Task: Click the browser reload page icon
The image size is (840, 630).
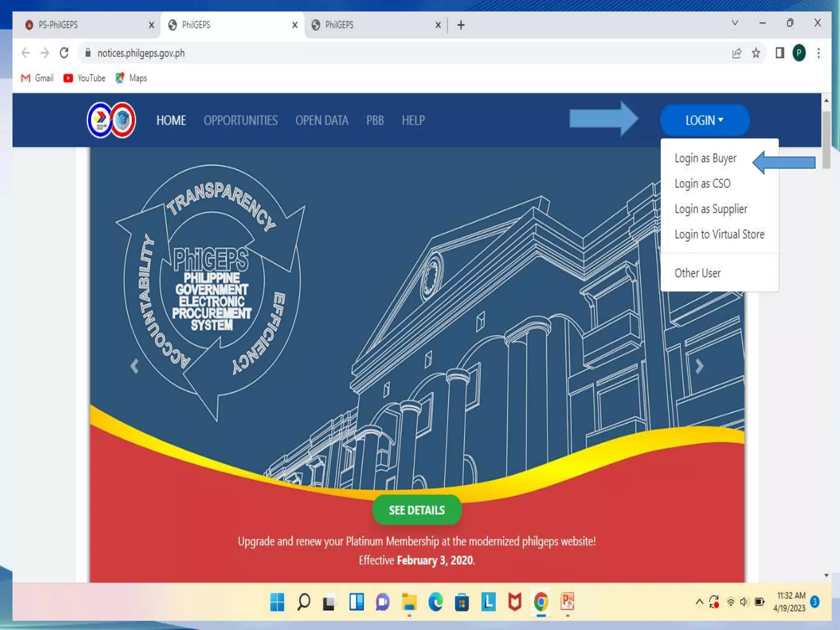Action: pyautogui.click(x=64, y=53)
